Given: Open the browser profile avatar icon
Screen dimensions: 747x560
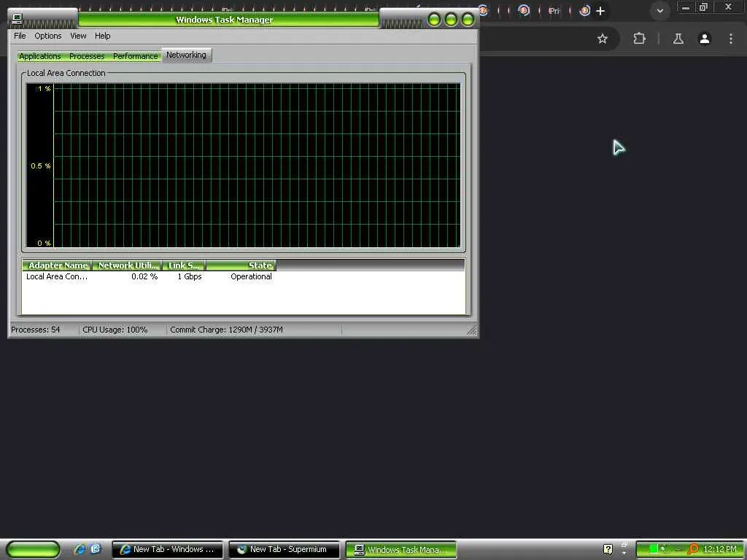Looking at the screenshot, I should click(x=705, y=39).
